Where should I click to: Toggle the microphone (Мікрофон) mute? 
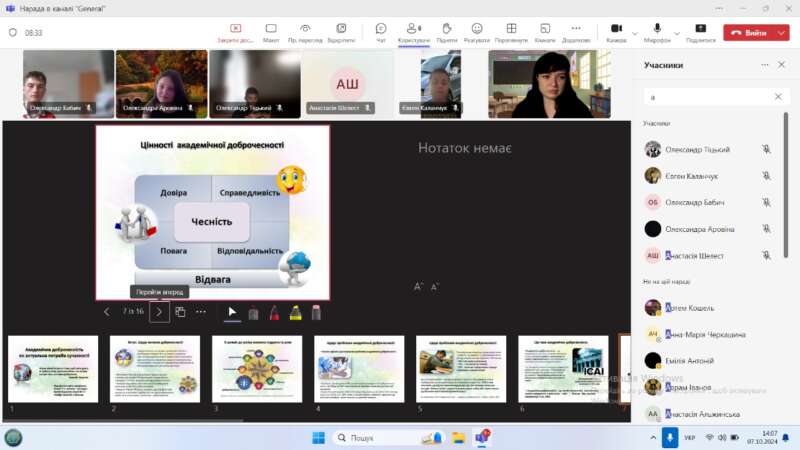tap(657, 30)
